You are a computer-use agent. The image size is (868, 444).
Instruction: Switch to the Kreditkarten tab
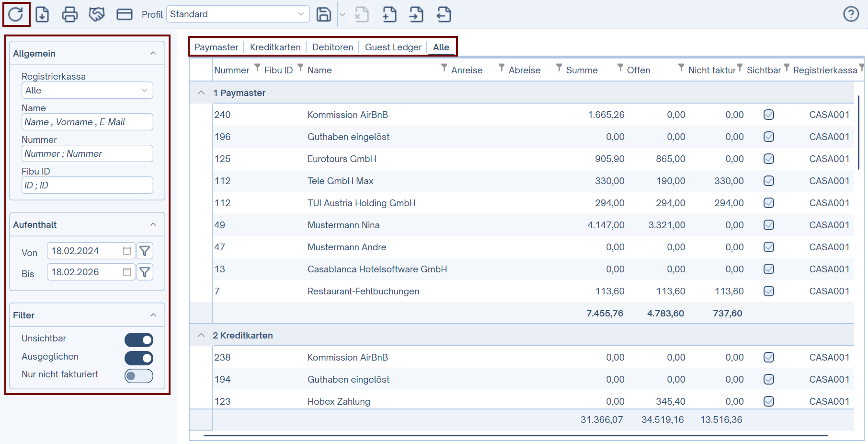pyautogui.click(x=275, y=47)
